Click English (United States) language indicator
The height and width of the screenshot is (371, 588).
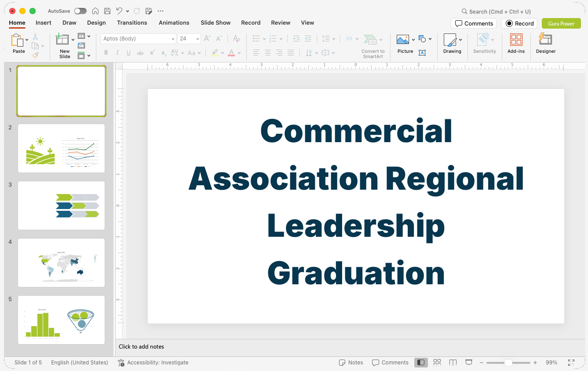(x=80, y=363)
